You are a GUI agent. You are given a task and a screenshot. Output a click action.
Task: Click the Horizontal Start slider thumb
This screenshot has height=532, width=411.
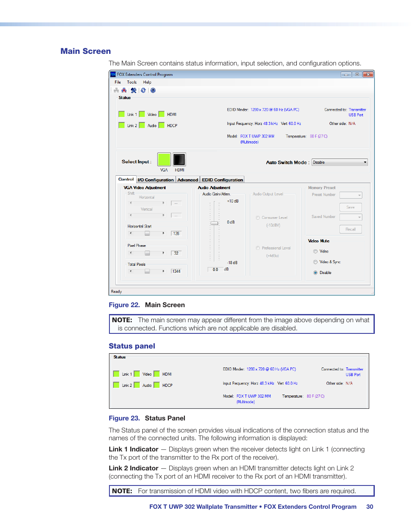point(147,233)
